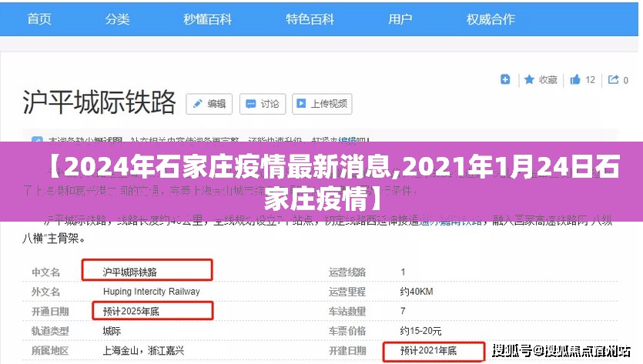The image size is (643, 364).
Task: Click the blue plus icon near 收藏
Action: (x=505, y=79)
